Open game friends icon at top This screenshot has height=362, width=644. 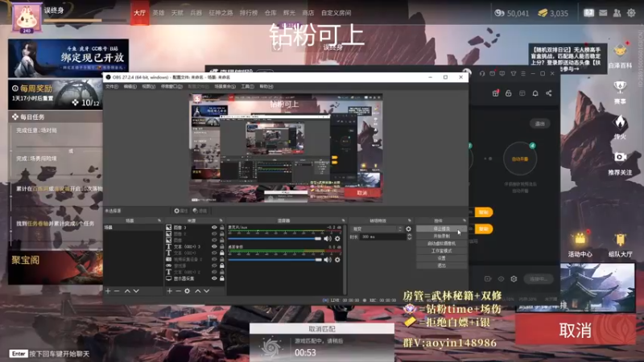click(617, 13)
